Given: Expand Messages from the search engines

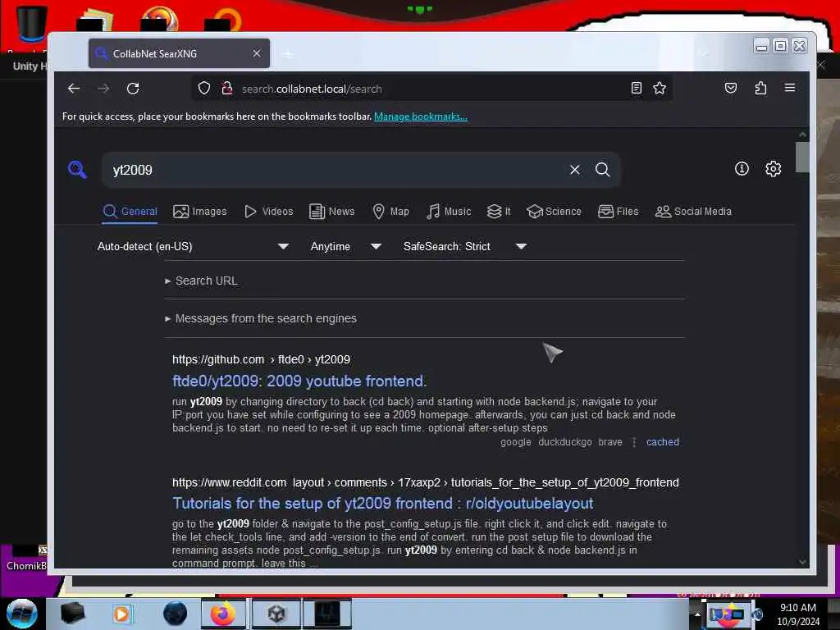Looking at the screenshot, I should pos(261,318).
